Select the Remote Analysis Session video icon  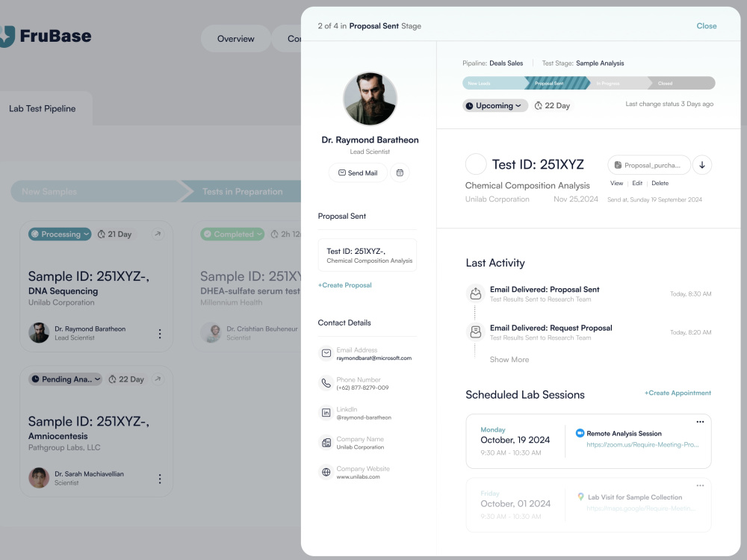pyautogui.click(x=580, y=432)
